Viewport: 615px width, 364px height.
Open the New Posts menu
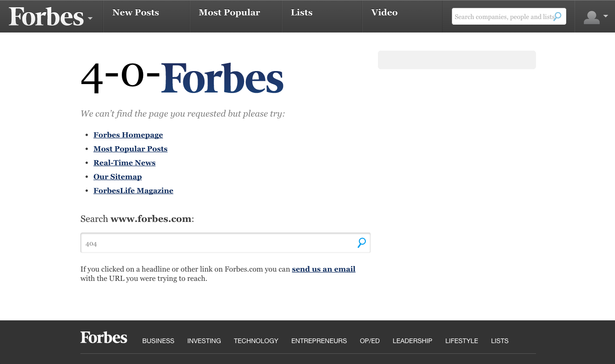136,13
